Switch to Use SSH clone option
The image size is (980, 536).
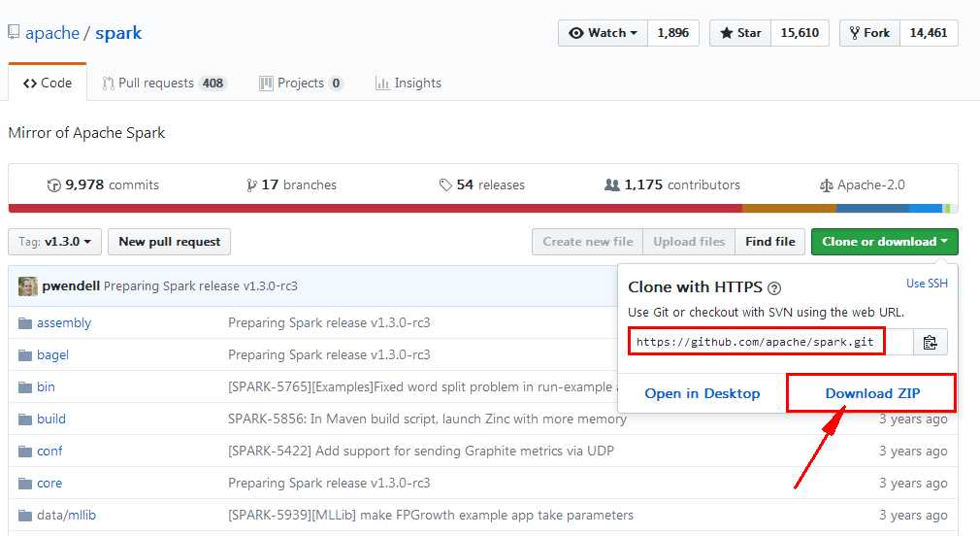927,284
